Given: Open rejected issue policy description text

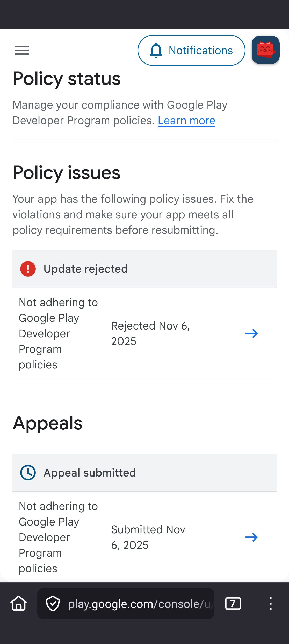Looking at the screenshot, I should (58, 333).
